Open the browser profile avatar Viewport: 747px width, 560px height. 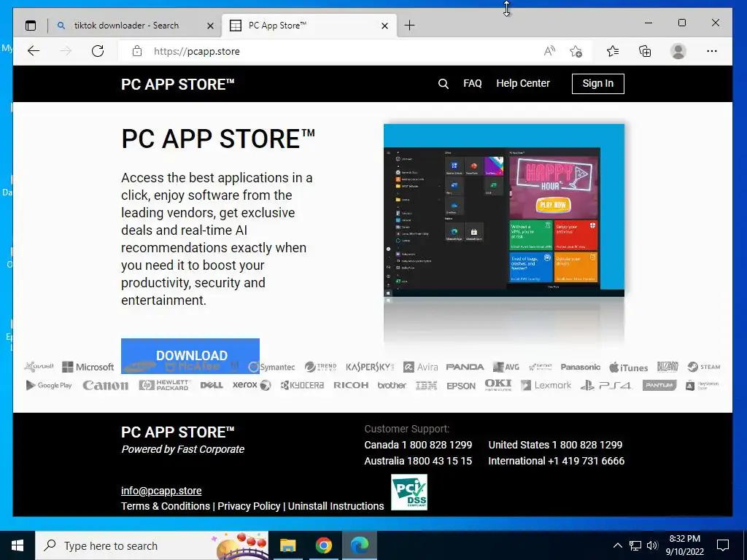click(678, 51)
